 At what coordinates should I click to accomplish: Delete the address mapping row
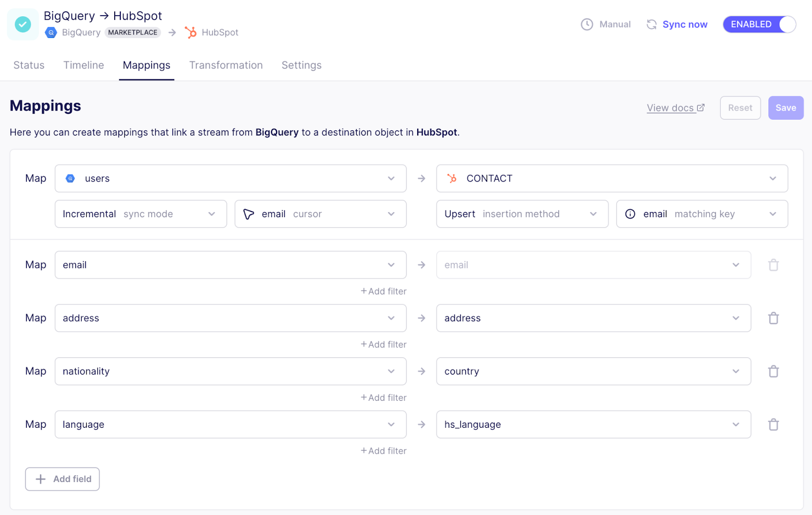tap(773, 318)
